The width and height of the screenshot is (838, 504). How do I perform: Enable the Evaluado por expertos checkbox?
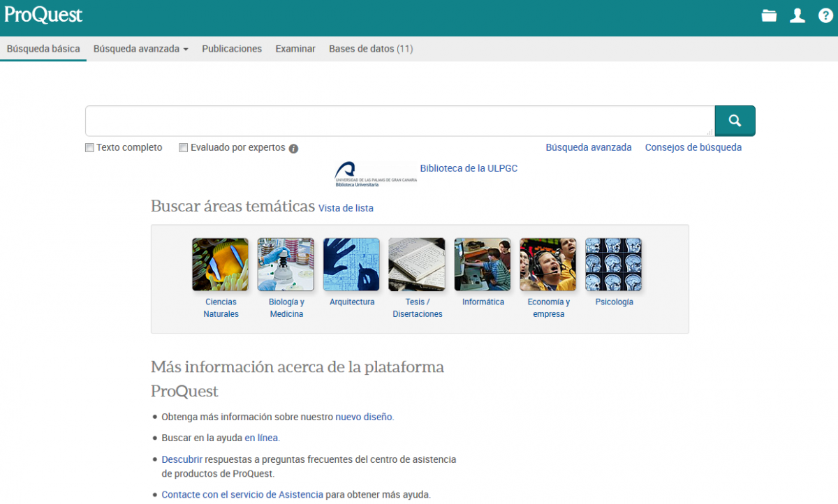pyautogui.click(x=184, y=148)
